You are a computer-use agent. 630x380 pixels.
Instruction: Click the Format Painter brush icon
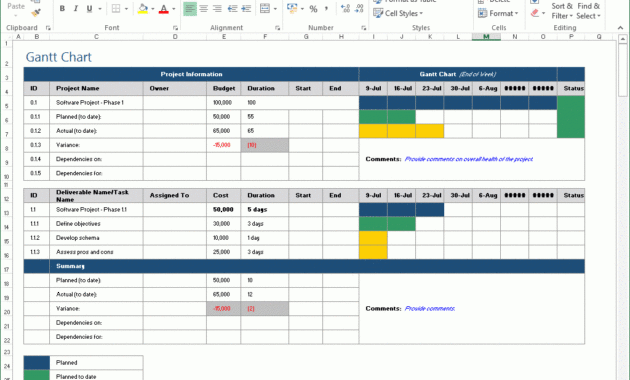pos(36,13)
